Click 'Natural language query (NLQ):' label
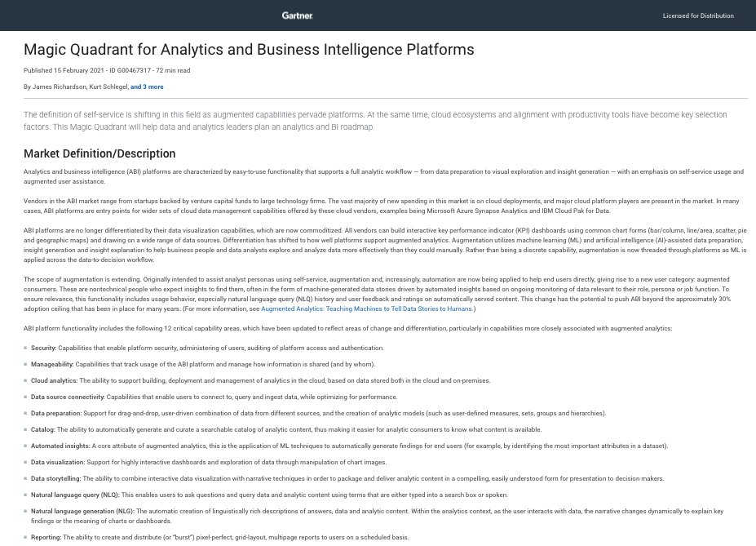Viewport: 756px width, 546px height. [x=75, y=495]
